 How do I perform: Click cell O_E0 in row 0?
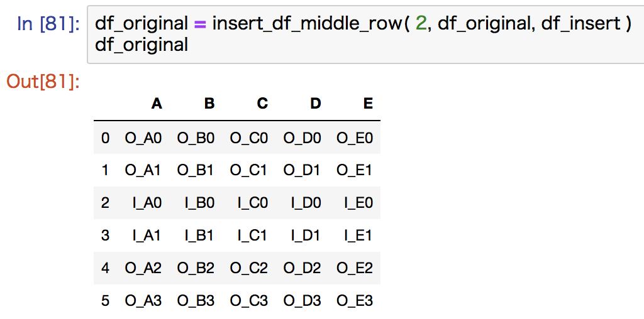pos(355,138)
